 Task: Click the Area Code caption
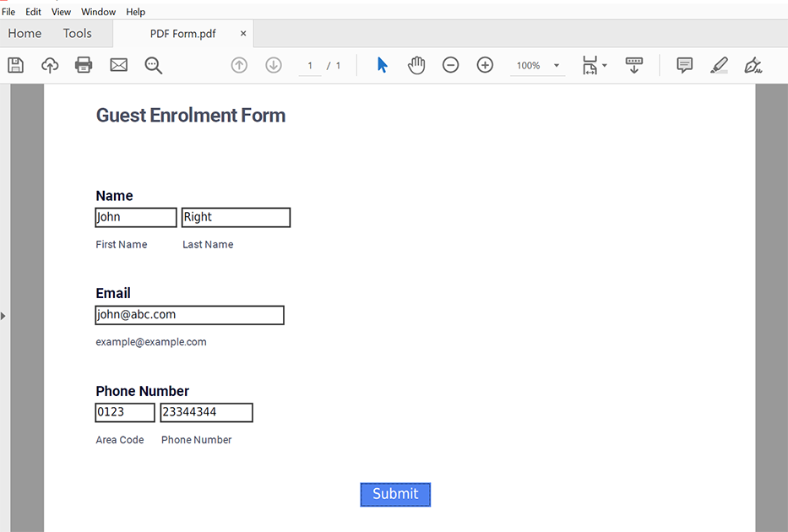120,440
